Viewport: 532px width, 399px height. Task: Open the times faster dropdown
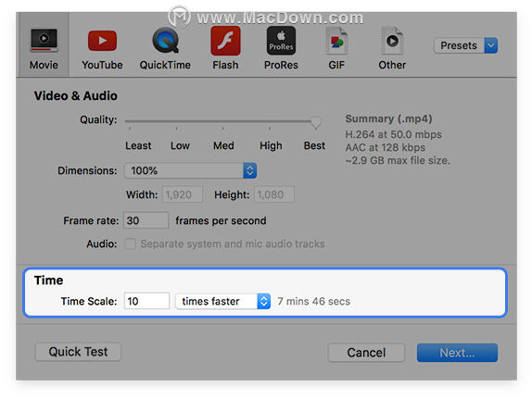pos(222,301)
